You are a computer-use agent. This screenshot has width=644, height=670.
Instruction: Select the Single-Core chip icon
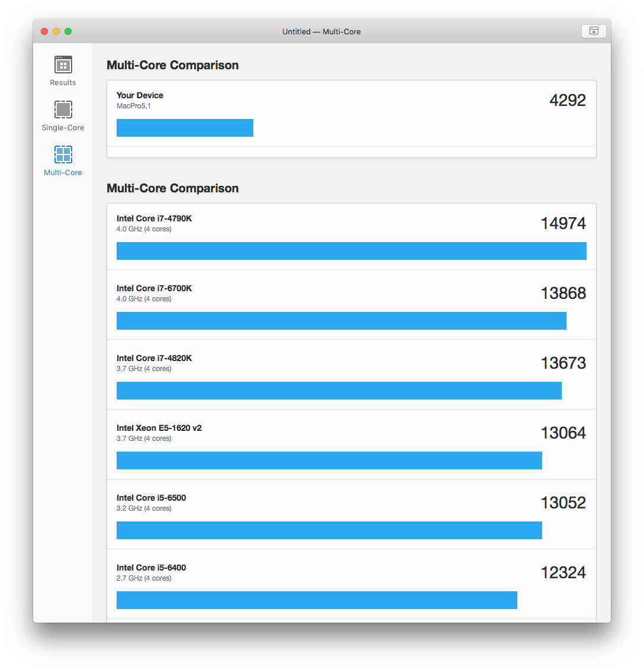coord(63,109)
